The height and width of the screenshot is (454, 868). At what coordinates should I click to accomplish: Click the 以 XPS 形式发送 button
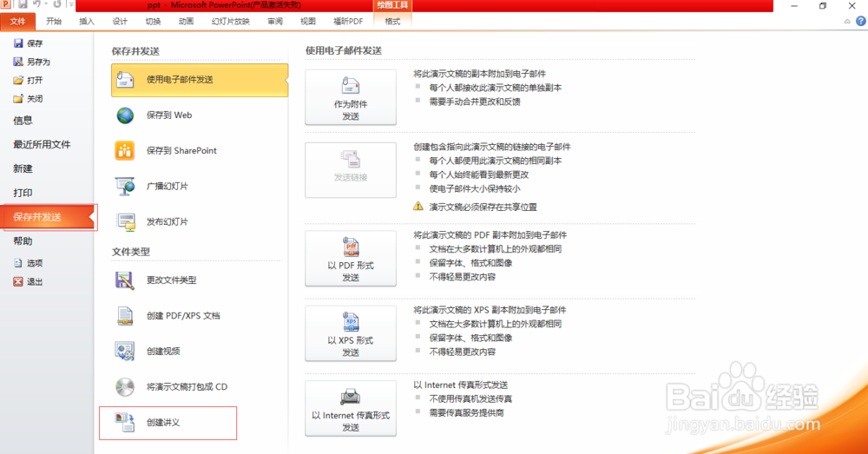[x=351, y=333]
